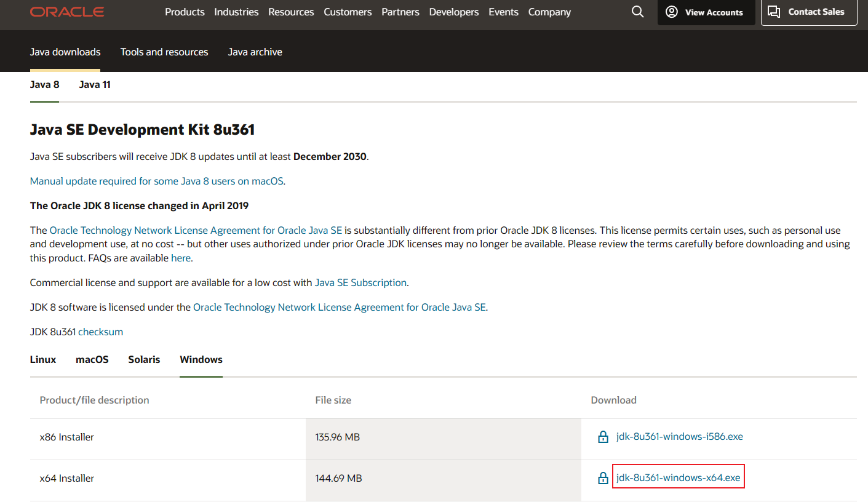Open View Accounts button
Screen dimensions: 868x502
click(x=706, y=12)
